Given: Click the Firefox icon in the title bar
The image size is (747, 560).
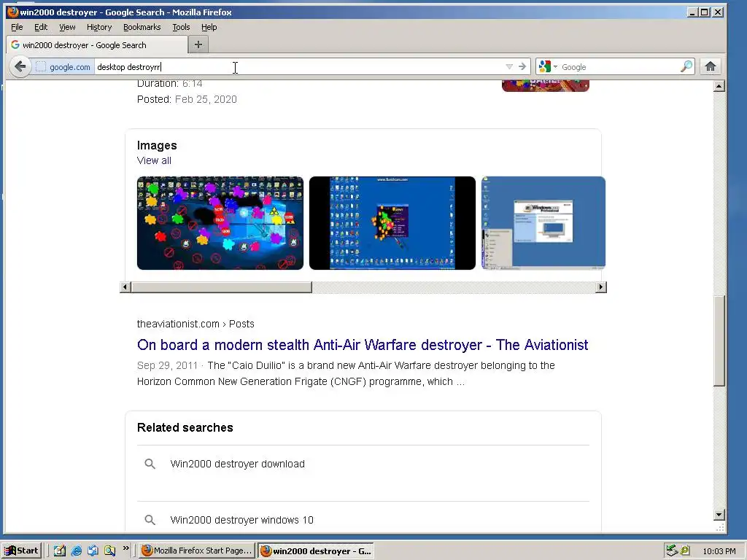Looking at the screenshot, I should tap(12, 12).
